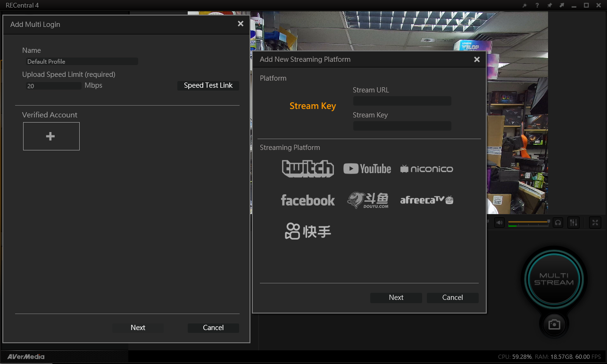Add a verified account via plus box
The width and height of the screenshot is (607, 364).
pos(51,136)
